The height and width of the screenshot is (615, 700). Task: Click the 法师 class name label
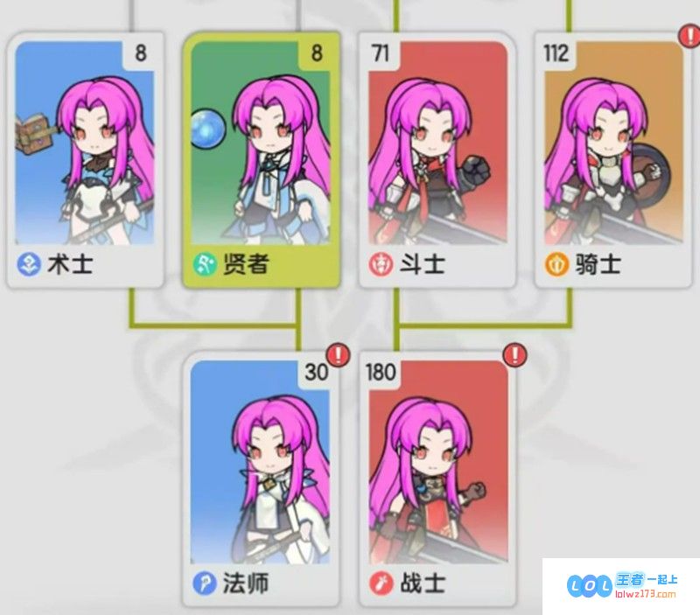pos(246,584)
